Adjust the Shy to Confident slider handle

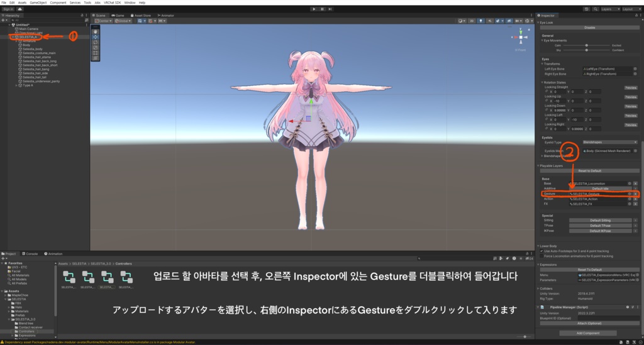587,50
